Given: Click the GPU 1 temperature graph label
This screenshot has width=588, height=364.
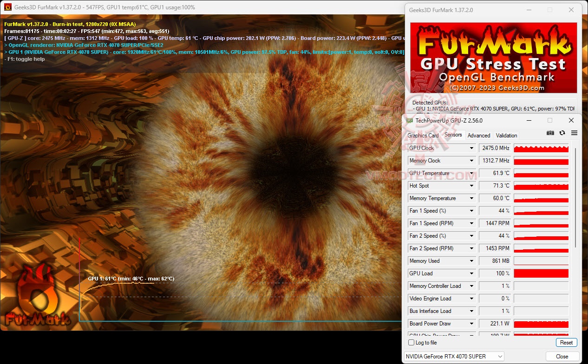Looking at the screenshot, I should [131, 279].
